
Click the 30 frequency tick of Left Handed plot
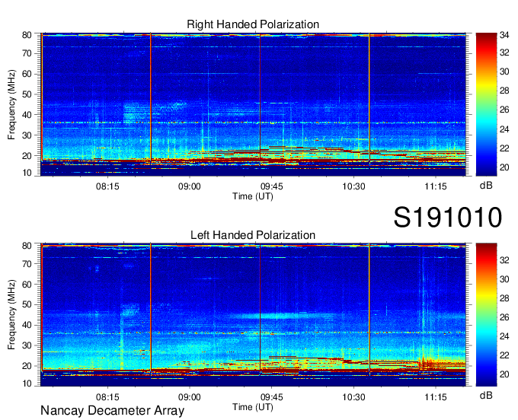[27, 345]
